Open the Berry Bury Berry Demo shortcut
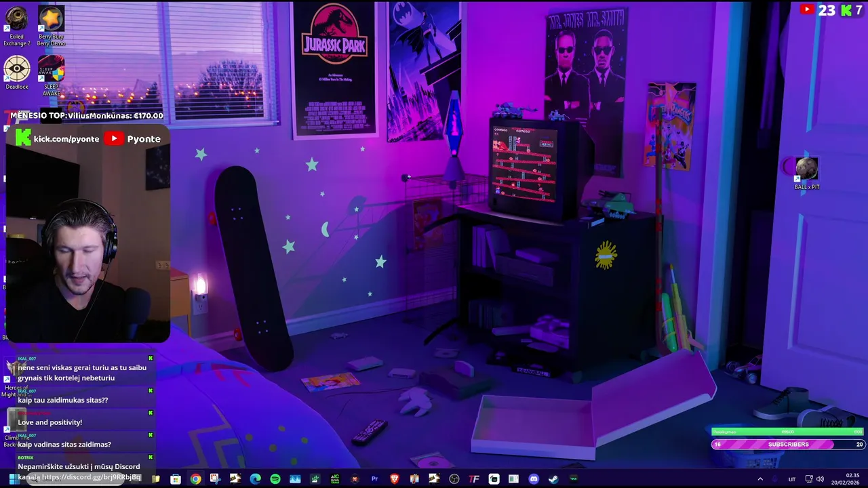This screenshot has height=488, width=868. pyautogui.click(x=51, y=26)
